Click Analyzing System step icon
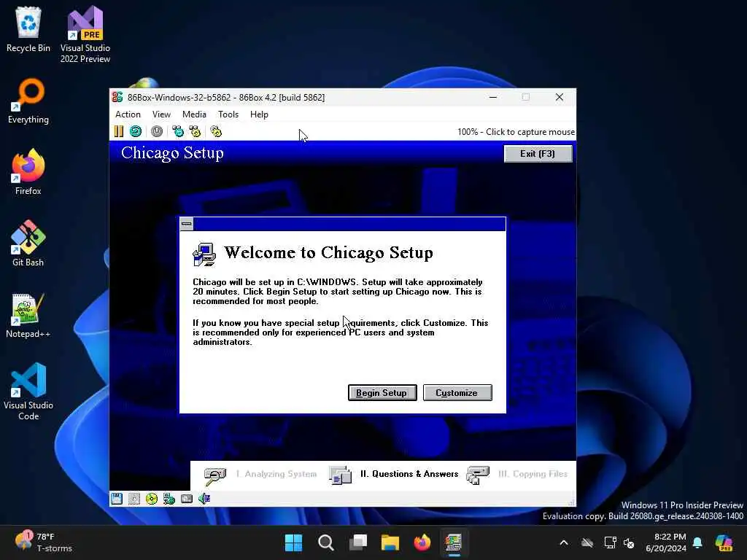The width and height of the screenshot is (747, 560). pyautogui.click(x=215, y=475)
